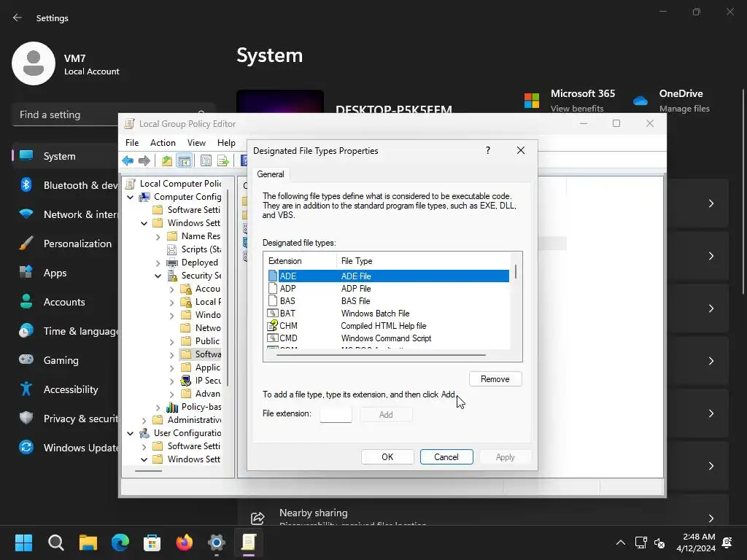Open Accessibility in Settings sidebar

pos(66,389)
